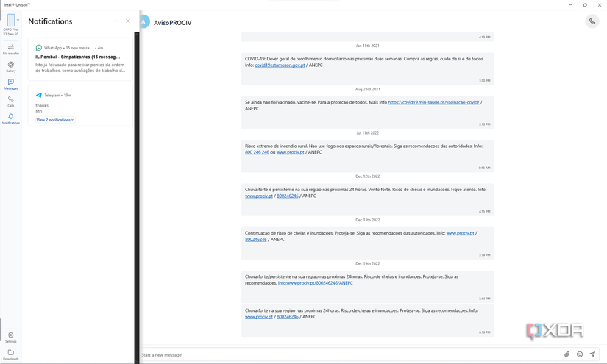Viewport: 607px width, 364px height.
Task: Click the WhatsApp icon in the notification card
Action: pyautogui.click(x=39, y=48)
